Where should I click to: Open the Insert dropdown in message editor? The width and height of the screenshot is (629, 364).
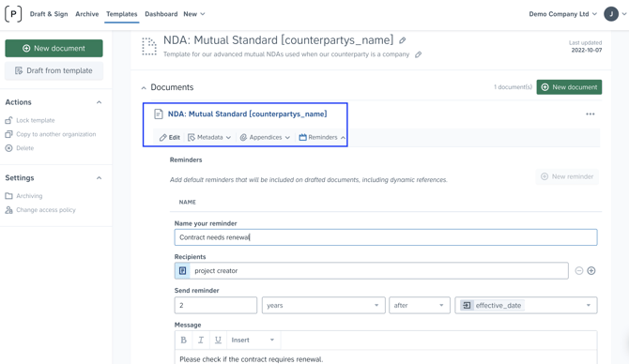point(253,340)
